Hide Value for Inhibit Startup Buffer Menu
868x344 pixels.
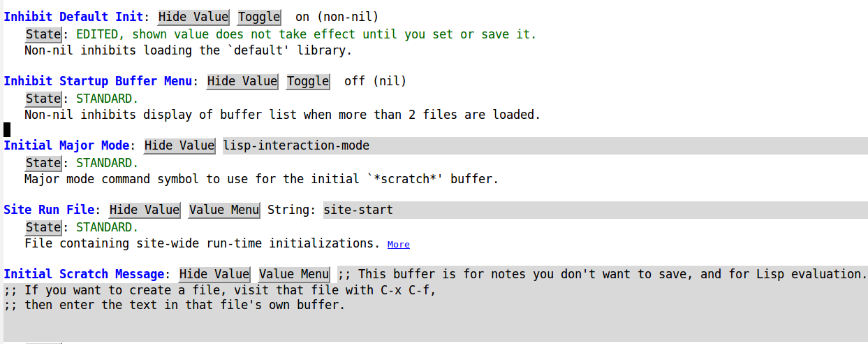[x=242, y=81]
